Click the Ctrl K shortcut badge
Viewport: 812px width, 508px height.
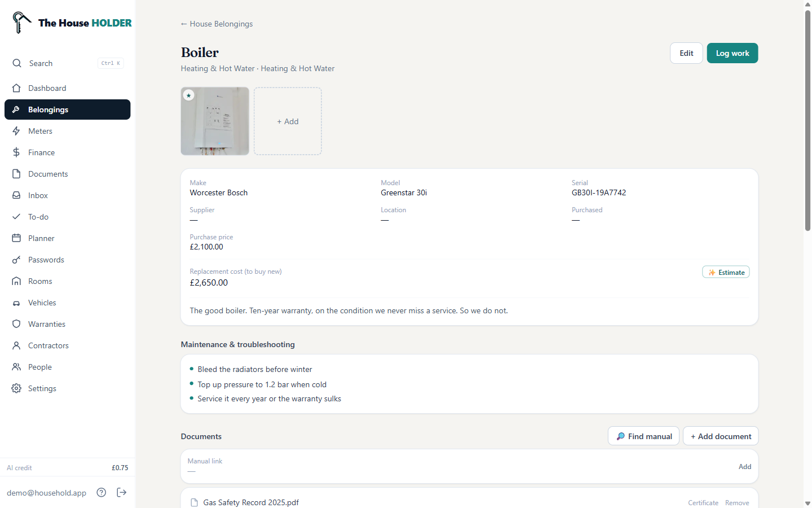click(x=111, y=63)
